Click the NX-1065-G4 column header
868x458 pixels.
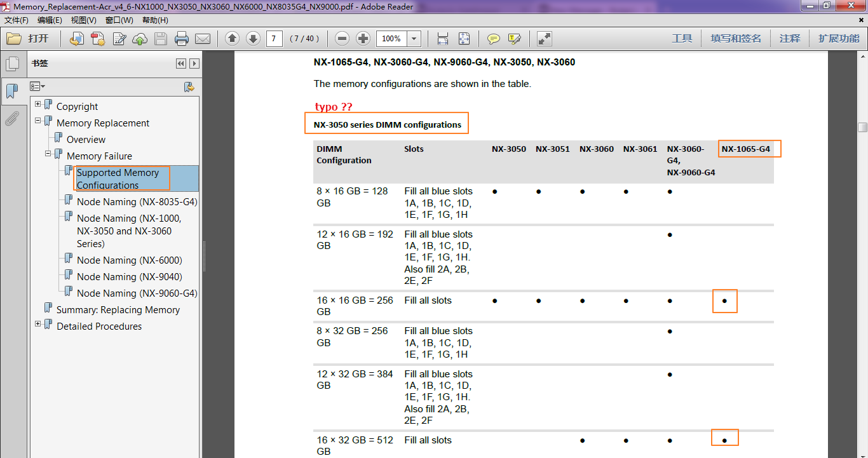pos(745,149)
